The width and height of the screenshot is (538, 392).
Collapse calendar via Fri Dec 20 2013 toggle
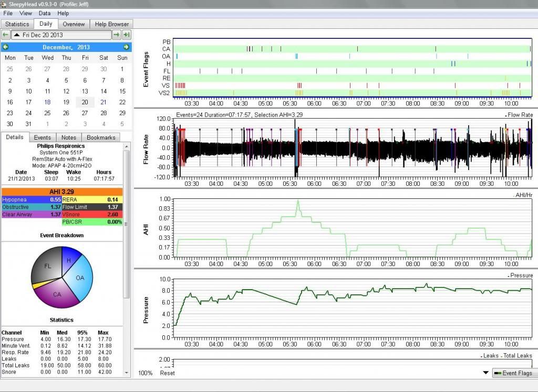(62, 35)
